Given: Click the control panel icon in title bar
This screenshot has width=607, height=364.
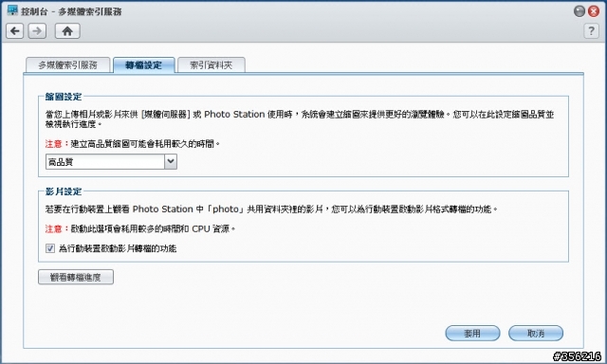Looking at the screenshot, I should (12, 10).
